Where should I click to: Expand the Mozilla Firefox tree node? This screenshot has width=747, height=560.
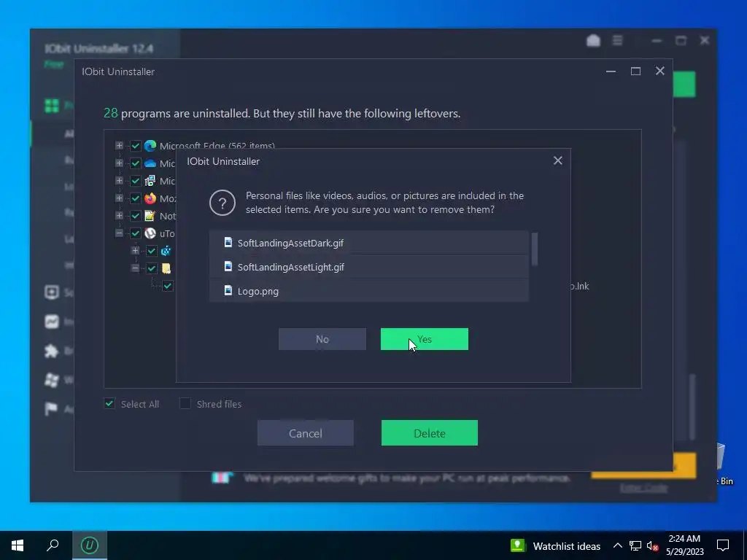119,198
